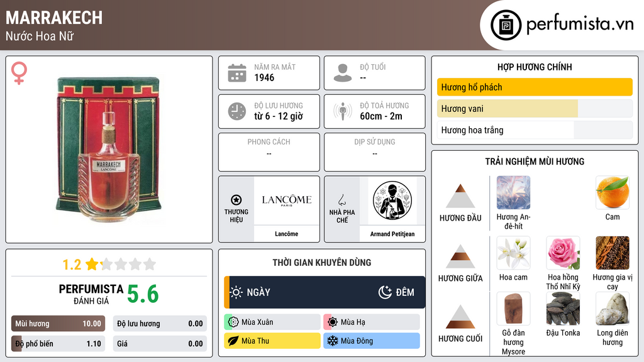This screenshot has height=362, width=644.
Task: Click the sillage icon for Độ toả hương
Action: [x=343, y=111]
